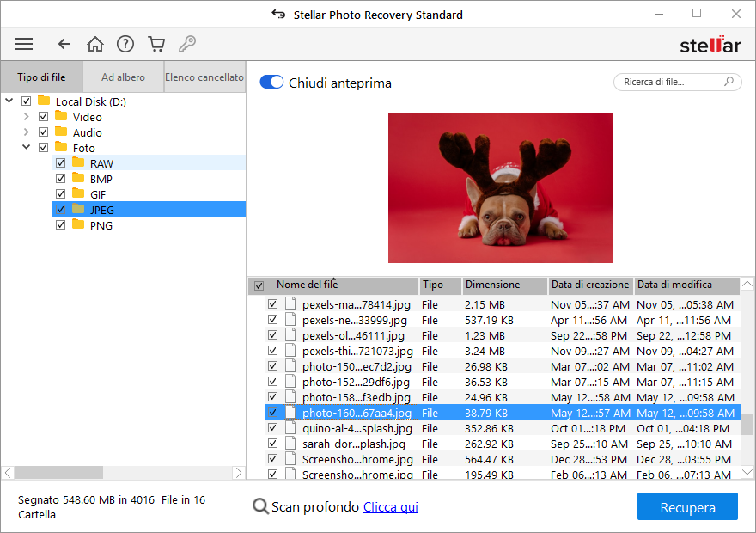Screen dimensions: 756x533
Task: Open the help question mark icon
Action: point(125,44)
